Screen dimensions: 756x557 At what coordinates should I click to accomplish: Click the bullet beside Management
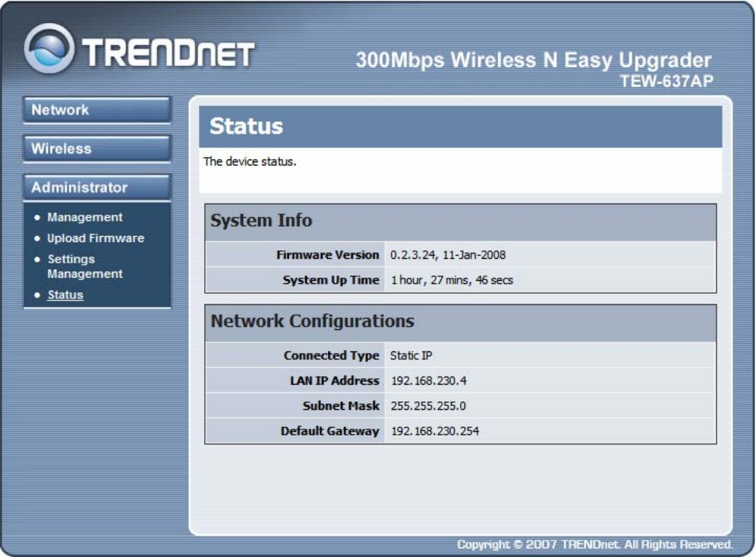click(37, 218)
